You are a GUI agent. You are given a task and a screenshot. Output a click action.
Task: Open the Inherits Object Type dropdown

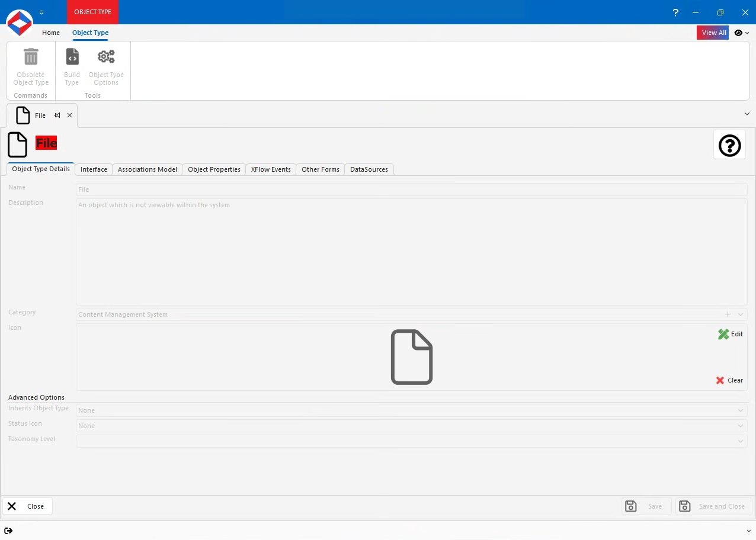click(740, 410)
